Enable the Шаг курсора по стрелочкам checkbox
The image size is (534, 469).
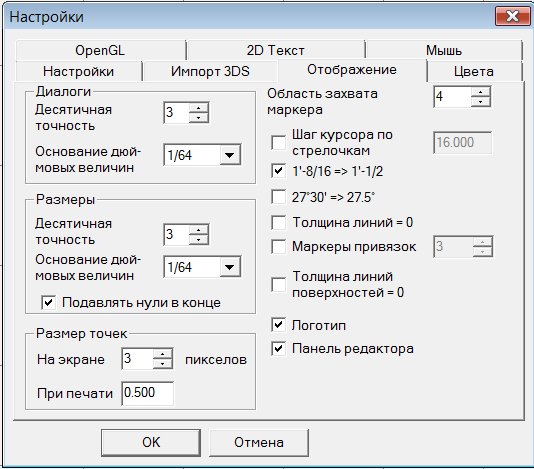(x=279, y=143)
